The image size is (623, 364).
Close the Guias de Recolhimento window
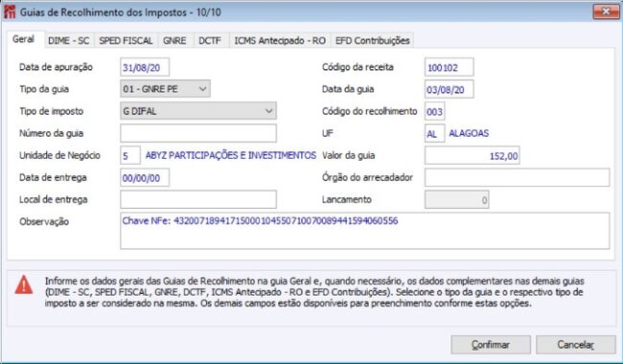(606, 11)
